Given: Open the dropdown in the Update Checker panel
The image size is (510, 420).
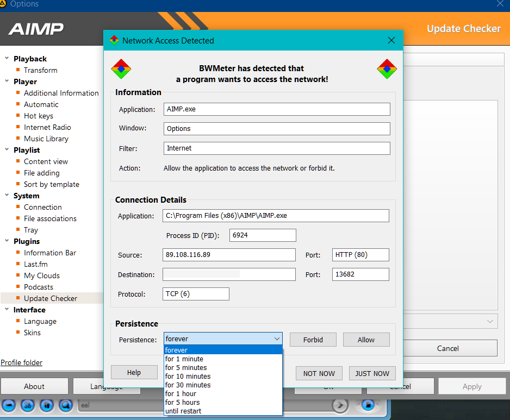Looking at the screenshot, I should pos(490,321).
